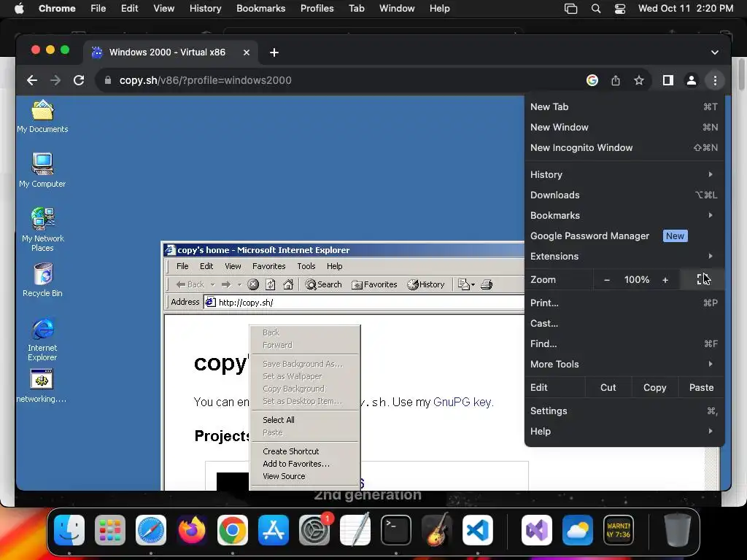Select New Tab from Chrome menu

[624, 107]
